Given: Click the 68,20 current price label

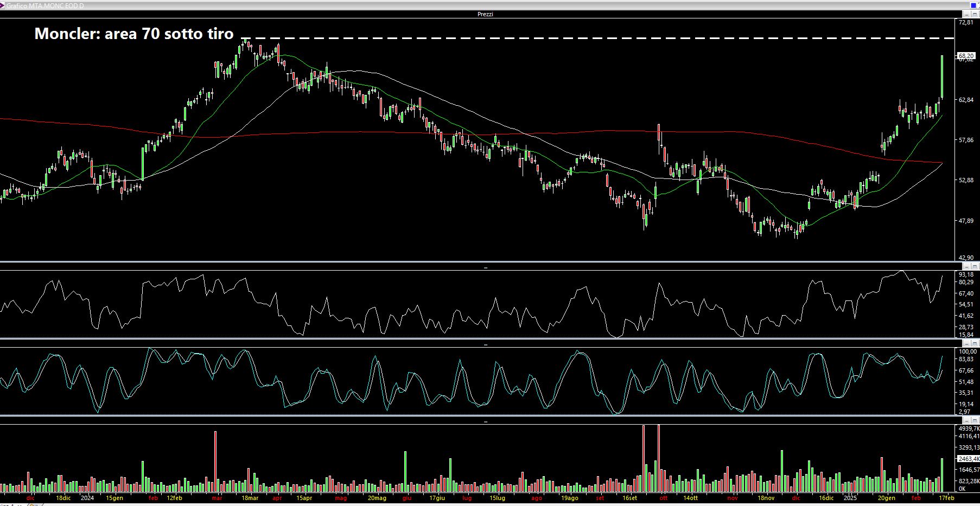Looking at the screenshot, I should [966, 56].
